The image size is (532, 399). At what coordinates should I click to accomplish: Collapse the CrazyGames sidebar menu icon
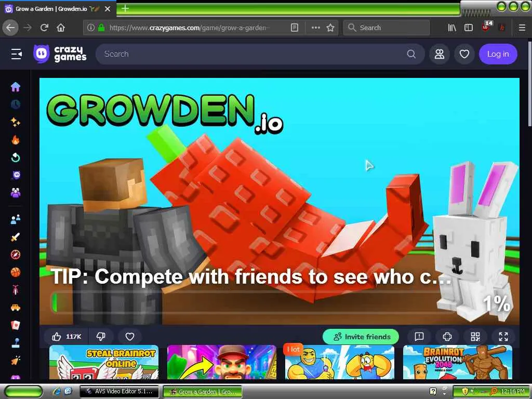pyautogui.click(x=16, y=54)
